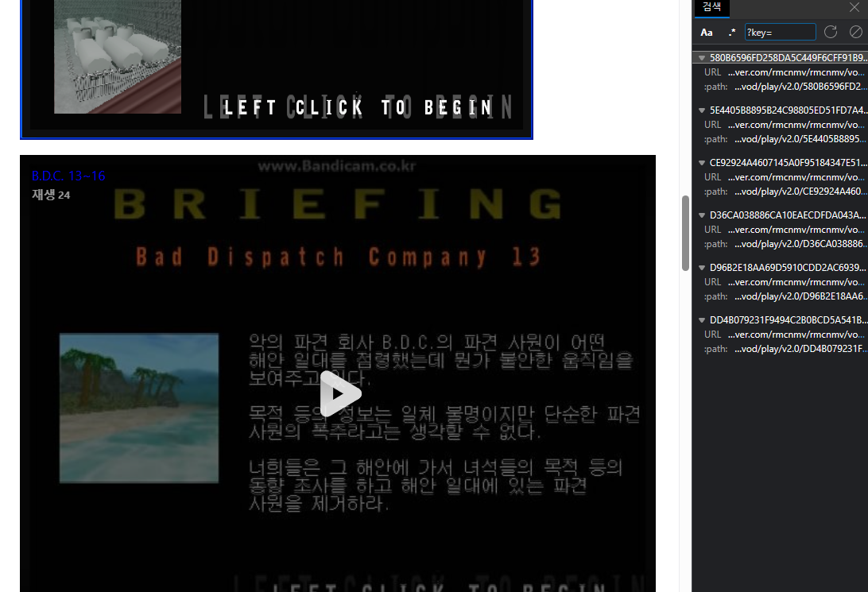Click the beach briefing thumbnail image
This screenshot has width=868, height=592.
[139, 408]
